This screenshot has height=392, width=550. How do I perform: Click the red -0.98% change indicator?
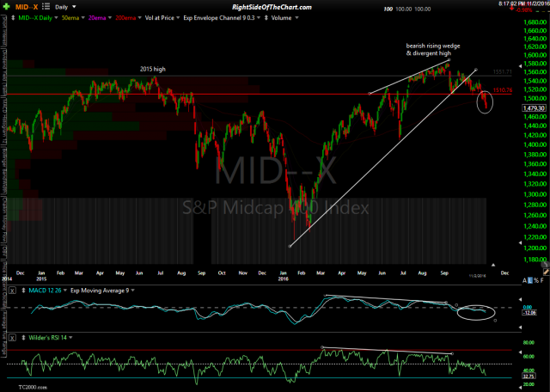tap(522, 9)
